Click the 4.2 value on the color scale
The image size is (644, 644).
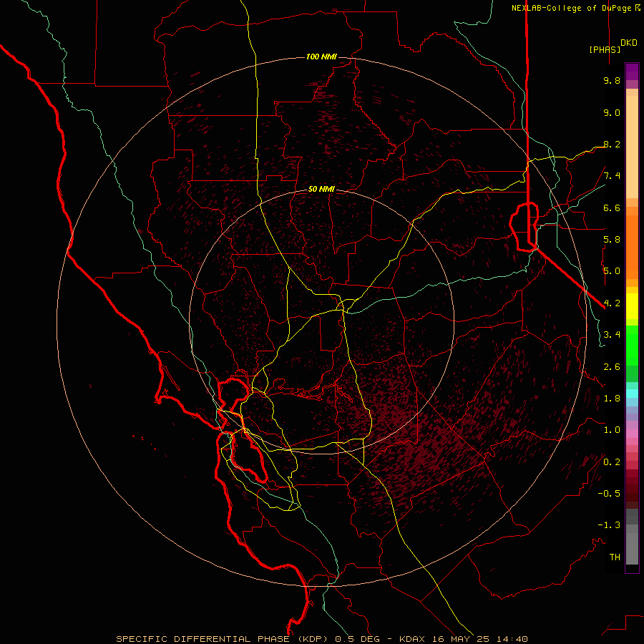click(612, 303)
